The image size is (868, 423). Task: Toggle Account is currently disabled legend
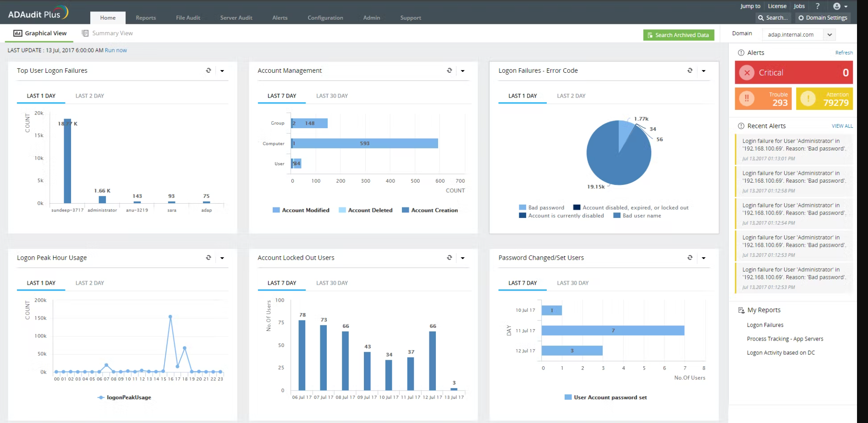pyautogui.click(x=561, y=216)
